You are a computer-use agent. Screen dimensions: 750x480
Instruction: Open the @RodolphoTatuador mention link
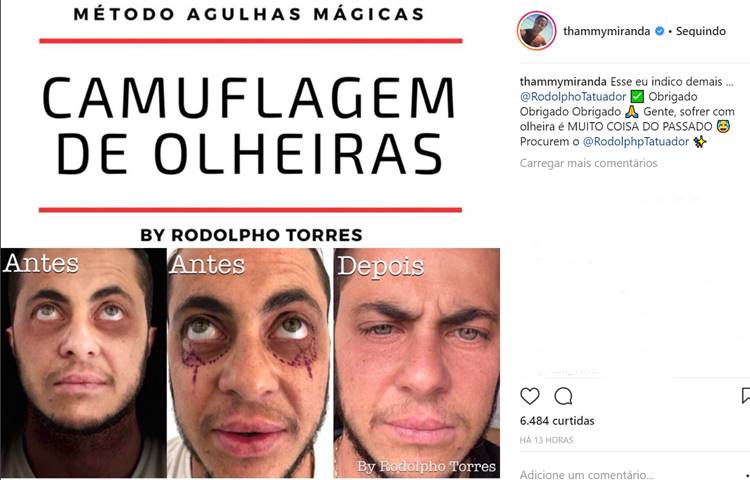click(573, 97)
